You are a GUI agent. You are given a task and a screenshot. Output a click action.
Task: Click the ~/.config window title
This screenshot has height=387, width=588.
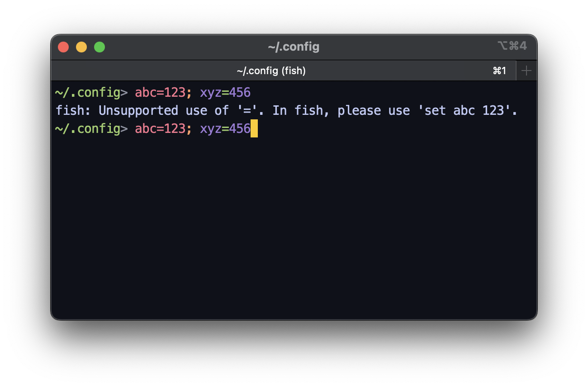294,47
